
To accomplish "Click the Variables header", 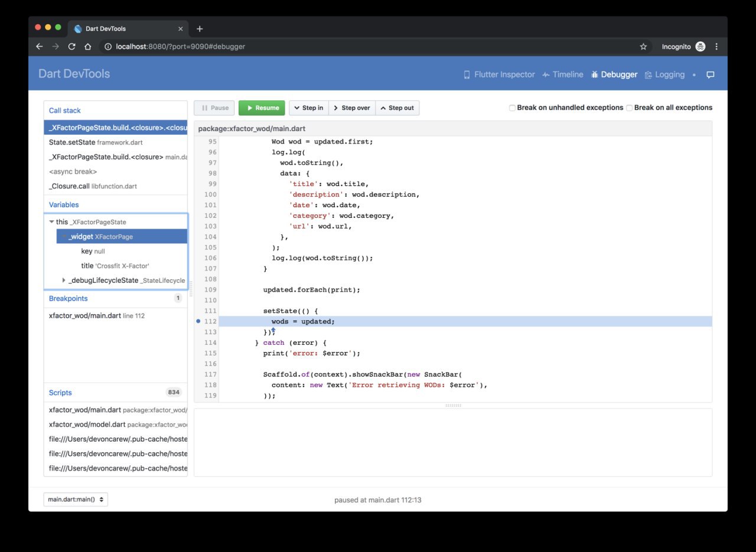I will click(x=64, y=205).
